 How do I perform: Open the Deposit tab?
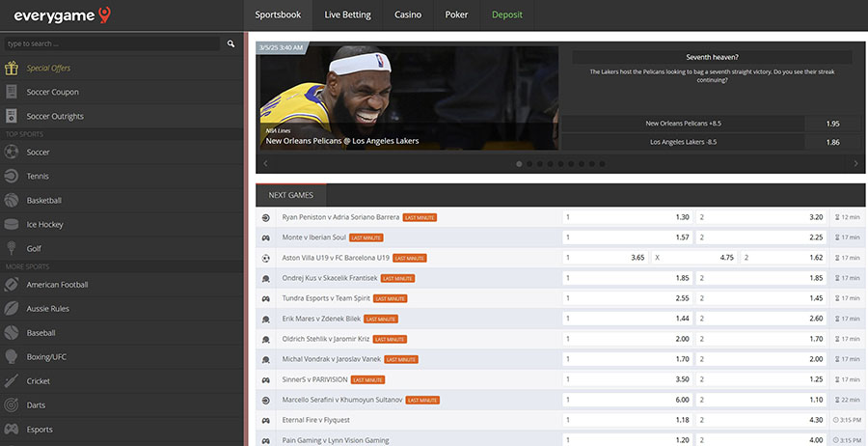[x=507, y=14]
